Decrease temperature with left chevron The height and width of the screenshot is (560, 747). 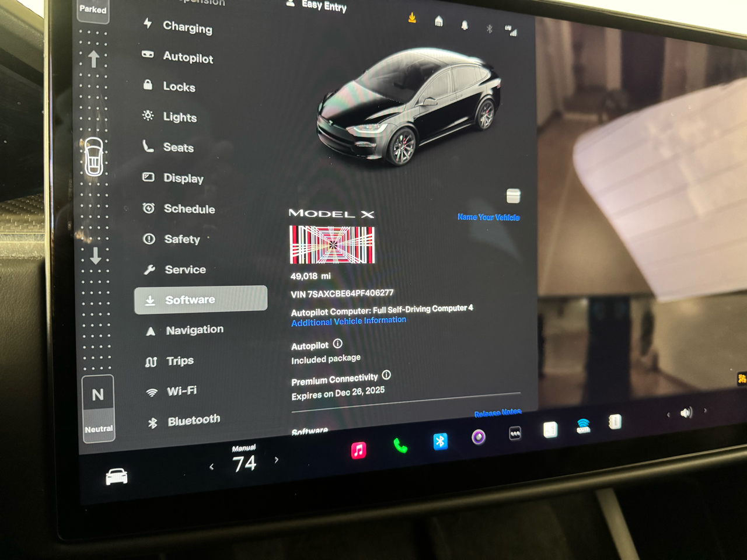click(211, 467)
